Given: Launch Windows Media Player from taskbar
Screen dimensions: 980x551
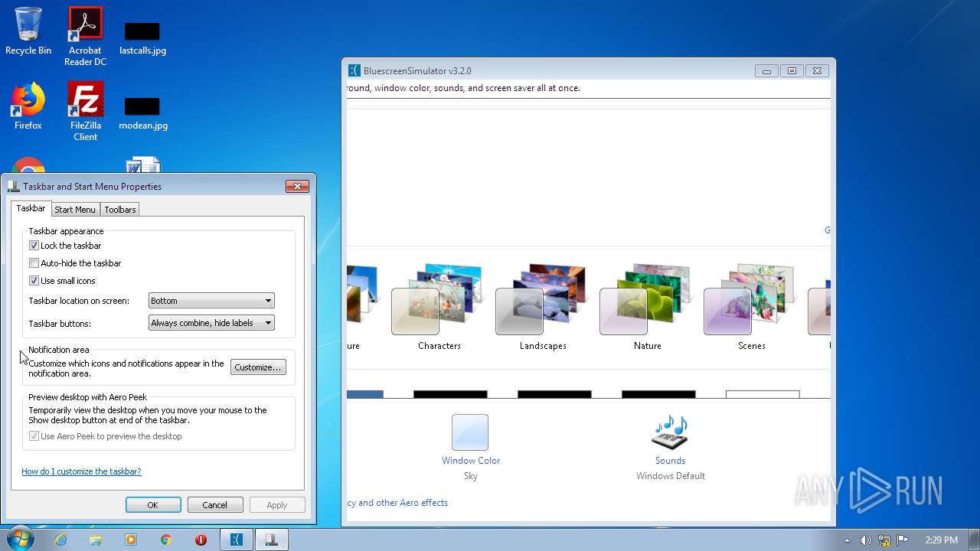Looking at the screenshot, I should 131,540.
